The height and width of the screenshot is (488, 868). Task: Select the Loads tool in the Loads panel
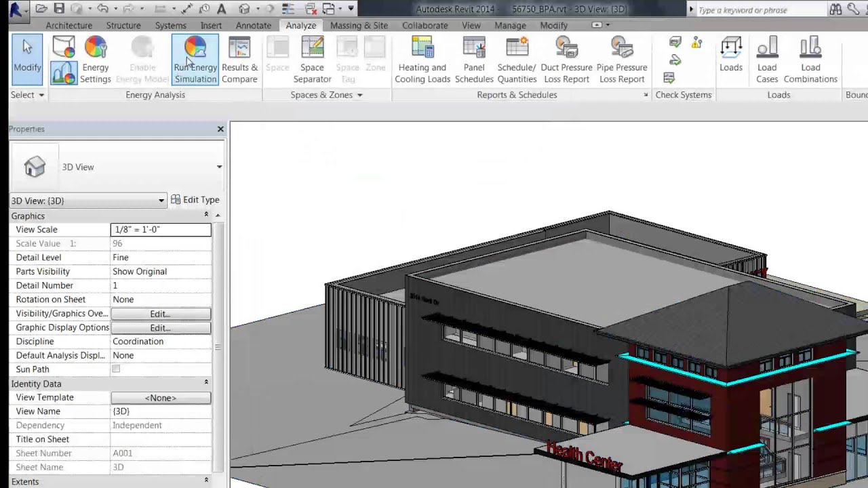tap(731, 59)
